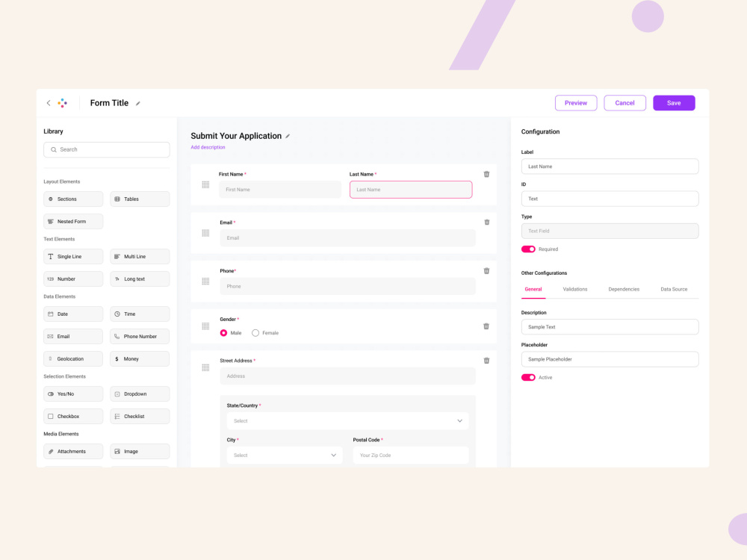Delete the First Name/Last Name row
747x560 pixels.
click(486, 174)
